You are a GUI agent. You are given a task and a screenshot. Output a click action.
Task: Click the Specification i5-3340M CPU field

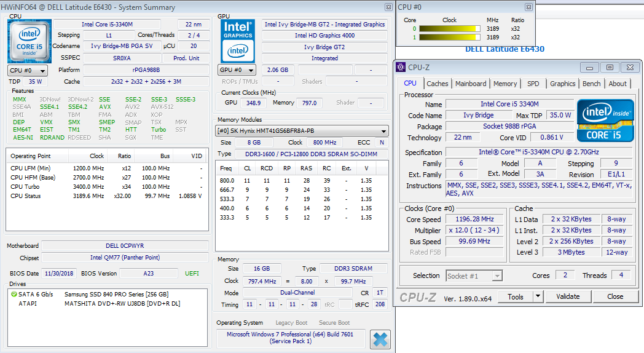coord(538,152)
